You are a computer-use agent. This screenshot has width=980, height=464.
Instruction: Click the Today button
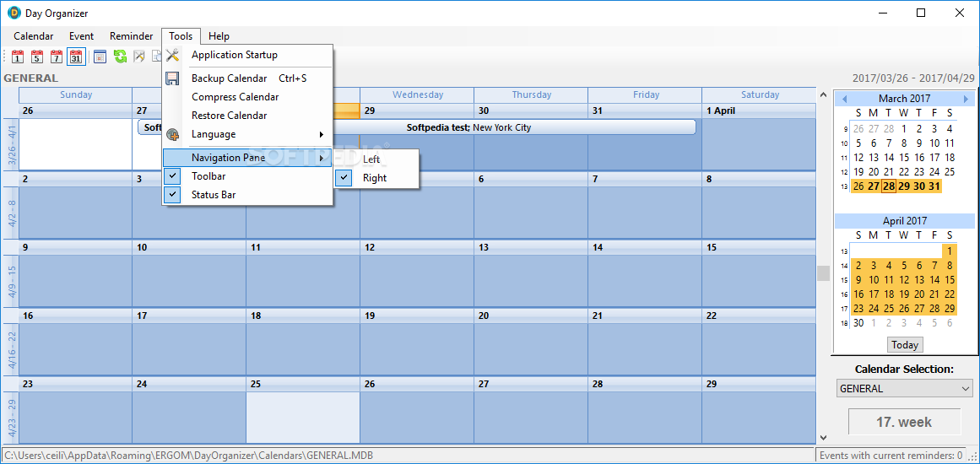904,345
